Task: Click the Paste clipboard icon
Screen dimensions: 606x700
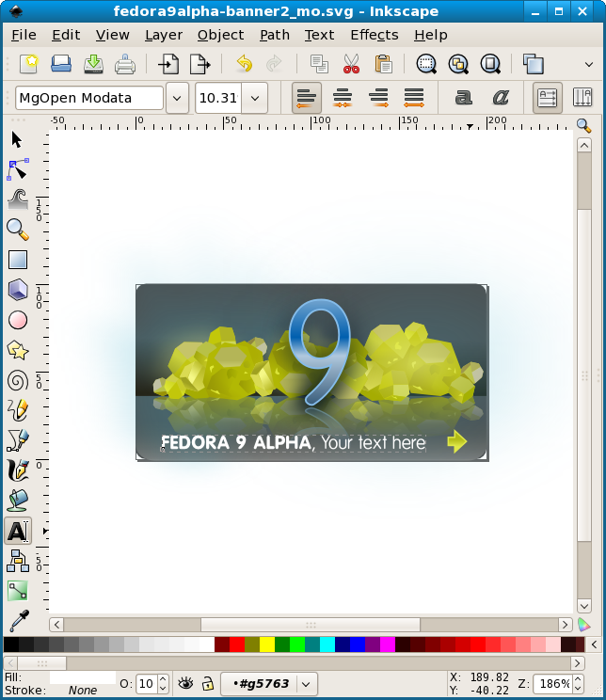Action: coord(383,64)
